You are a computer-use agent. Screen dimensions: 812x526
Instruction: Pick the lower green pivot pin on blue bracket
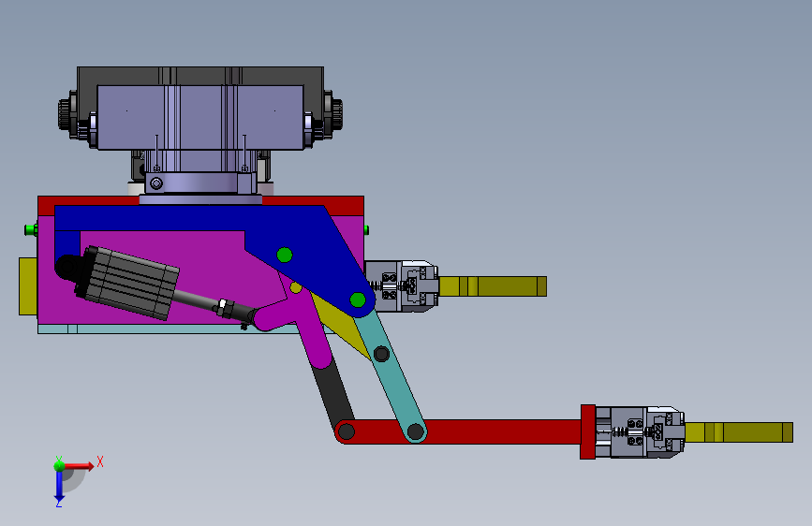coord(358,300)
